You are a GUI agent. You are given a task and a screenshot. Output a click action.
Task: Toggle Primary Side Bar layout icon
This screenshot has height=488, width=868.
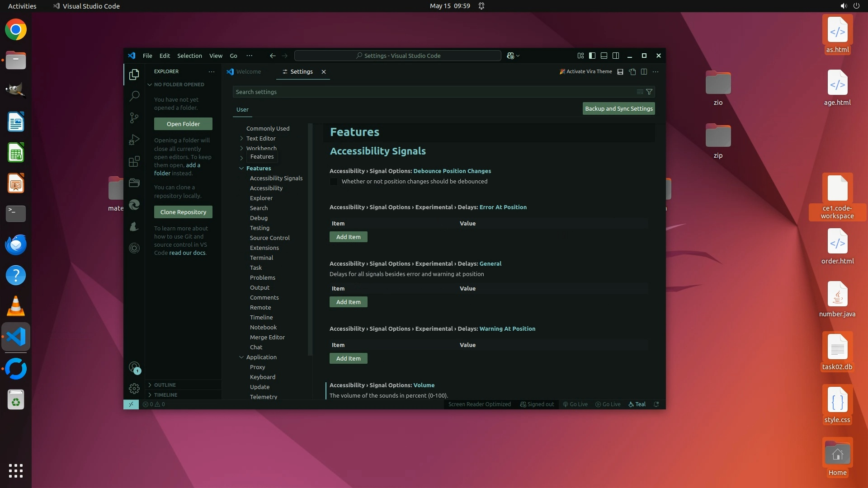(x=592, y=56)
